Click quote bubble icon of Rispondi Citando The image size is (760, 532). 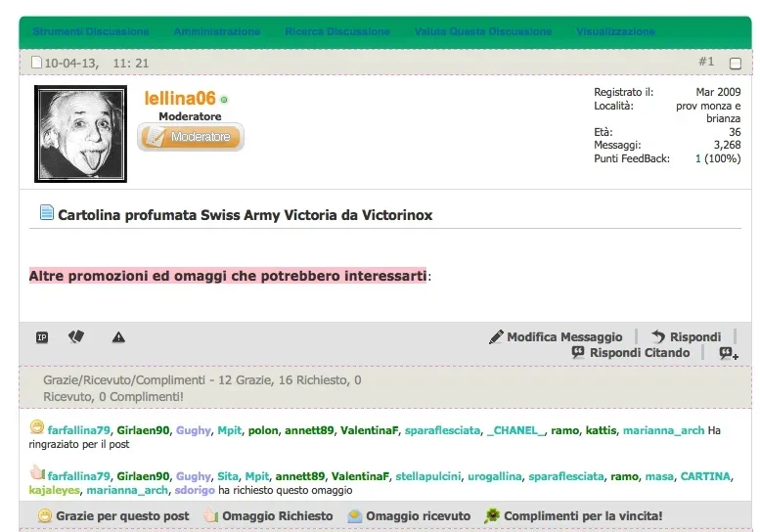point(578,352)
